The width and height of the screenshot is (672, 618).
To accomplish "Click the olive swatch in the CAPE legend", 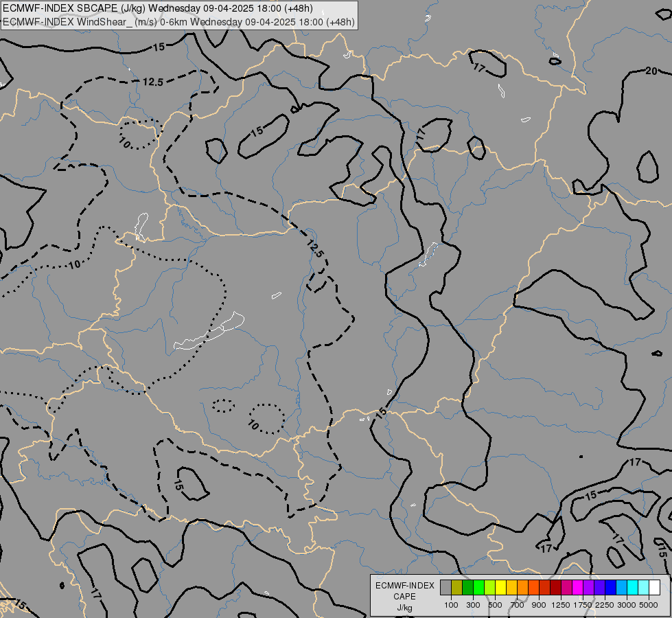I will pos(457,587).
